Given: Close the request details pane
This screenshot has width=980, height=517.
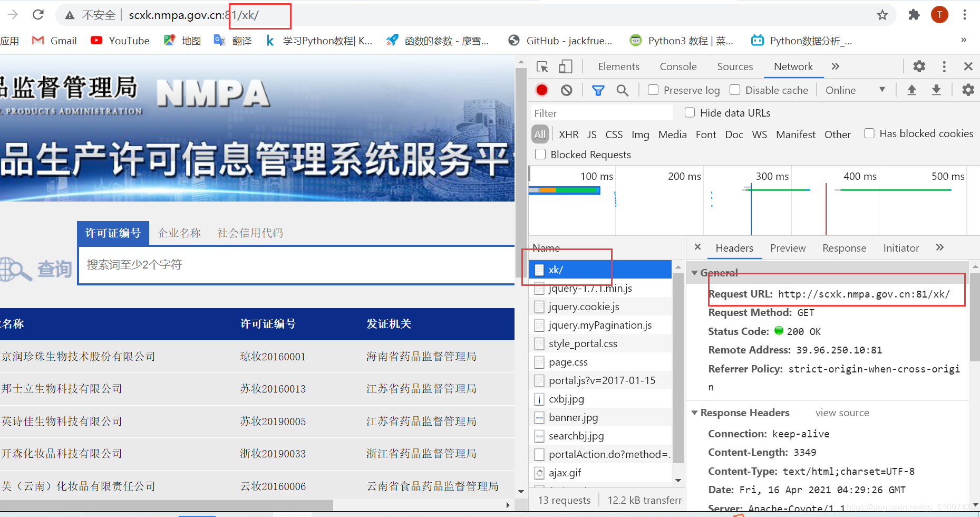Looking at the screenshot, I should click(697, 247).
